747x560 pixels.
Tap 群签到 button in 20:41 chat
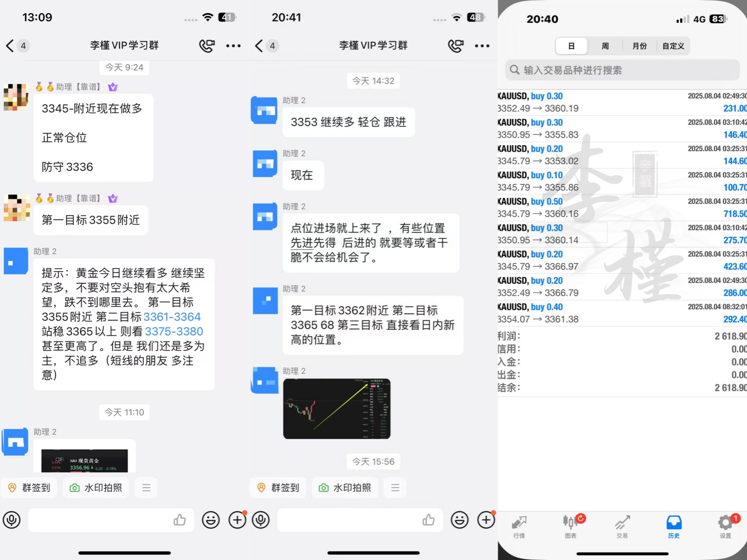coord(278,488)
